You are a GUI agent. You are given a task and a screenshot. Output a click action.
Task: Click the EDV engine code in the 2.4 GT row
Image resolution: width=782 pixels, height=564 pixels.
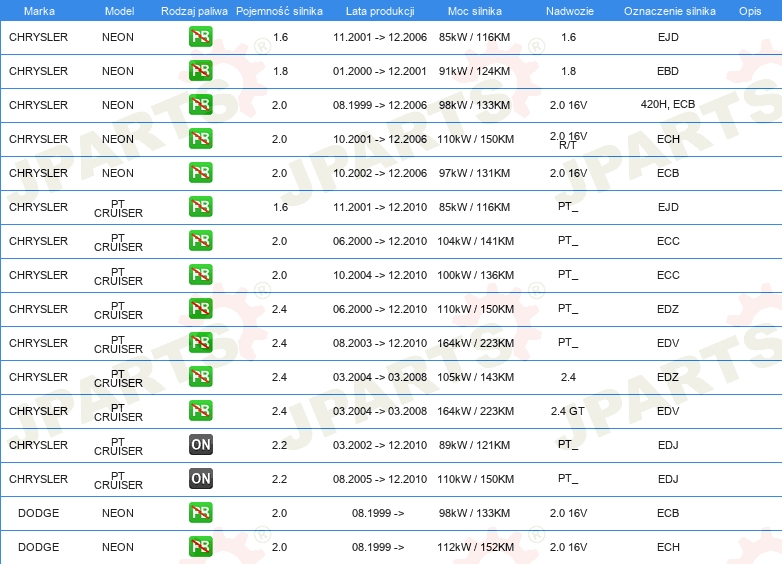tap(668, 411)
